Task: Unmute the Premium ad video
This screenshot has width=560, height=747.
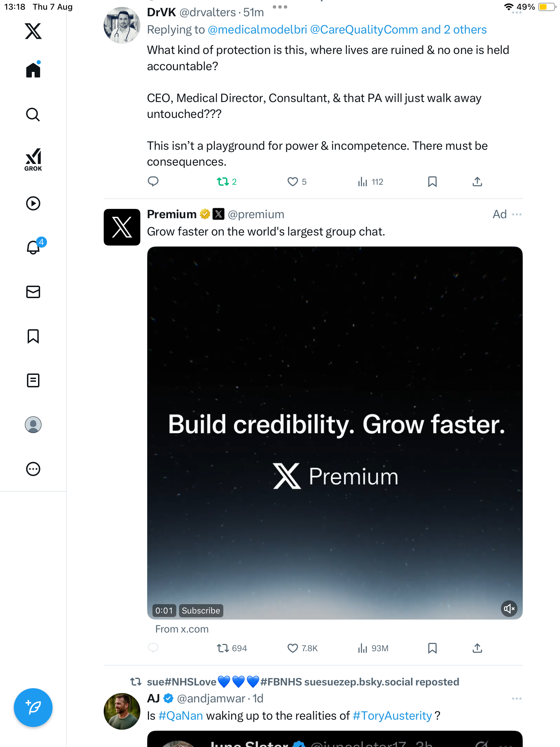Action: coord(509,609)
